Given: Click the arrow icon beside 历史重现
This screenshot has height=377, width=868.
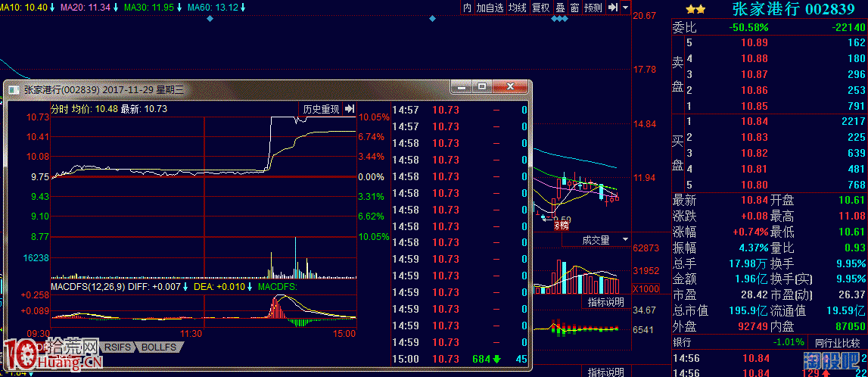Looking at the screenshot, I should pyautogui.click(x=350, y=108).
